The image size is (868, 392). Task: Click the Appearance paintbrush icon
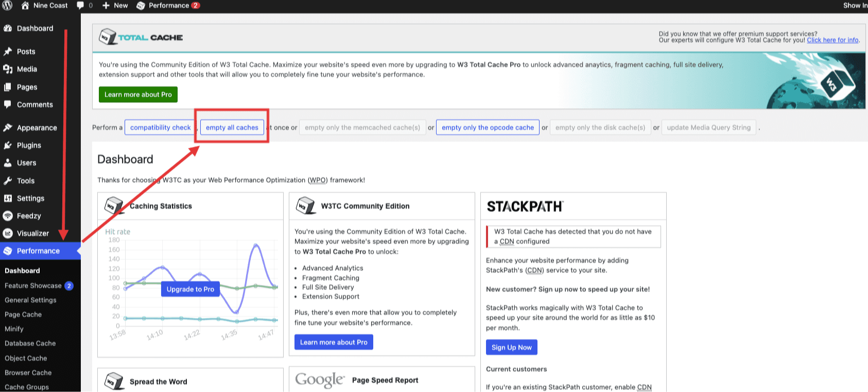(x=8, y=128)
